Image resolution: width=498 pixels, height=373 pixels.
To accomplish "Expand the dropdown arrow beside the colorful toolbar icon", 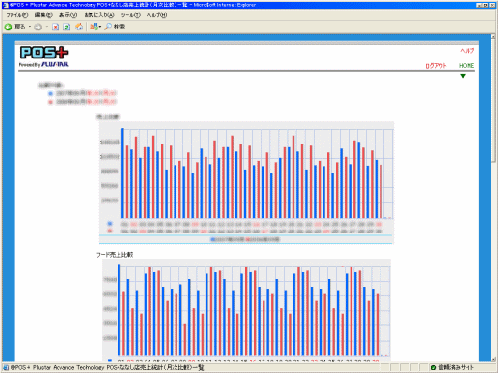I will coord(100,27).
